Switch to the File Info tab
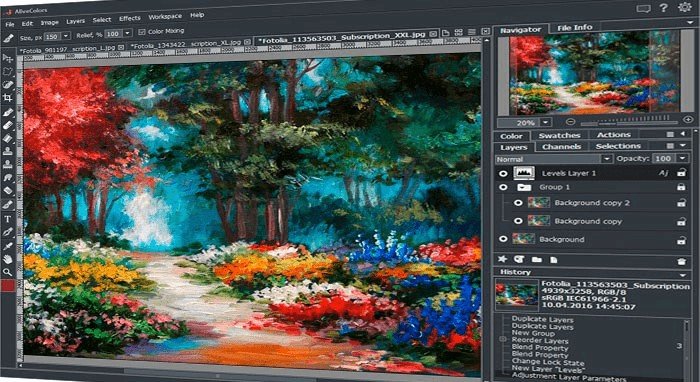This screenshot has height=382, width=700. click(x=575, y=28)
